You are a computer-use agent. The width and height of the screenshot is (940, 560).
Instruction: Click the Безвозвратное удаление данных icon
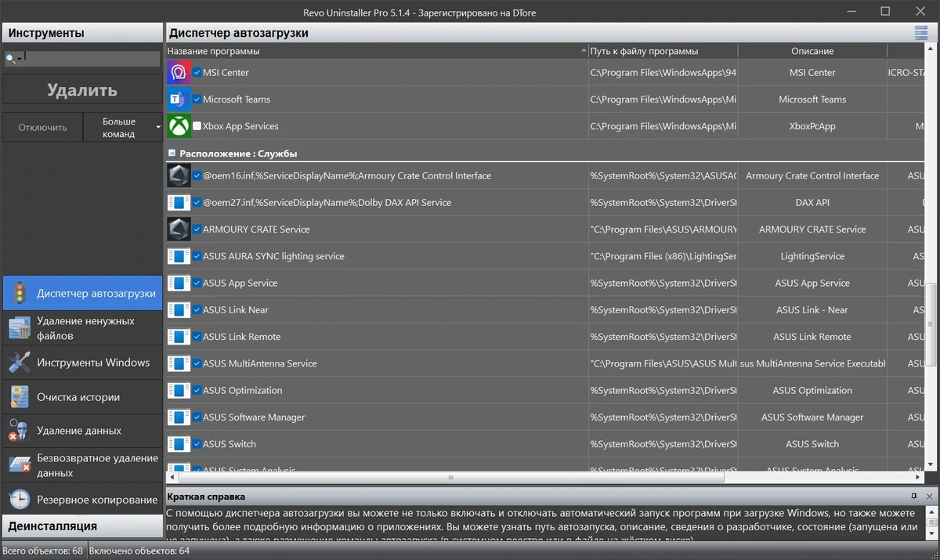[20, 465]
